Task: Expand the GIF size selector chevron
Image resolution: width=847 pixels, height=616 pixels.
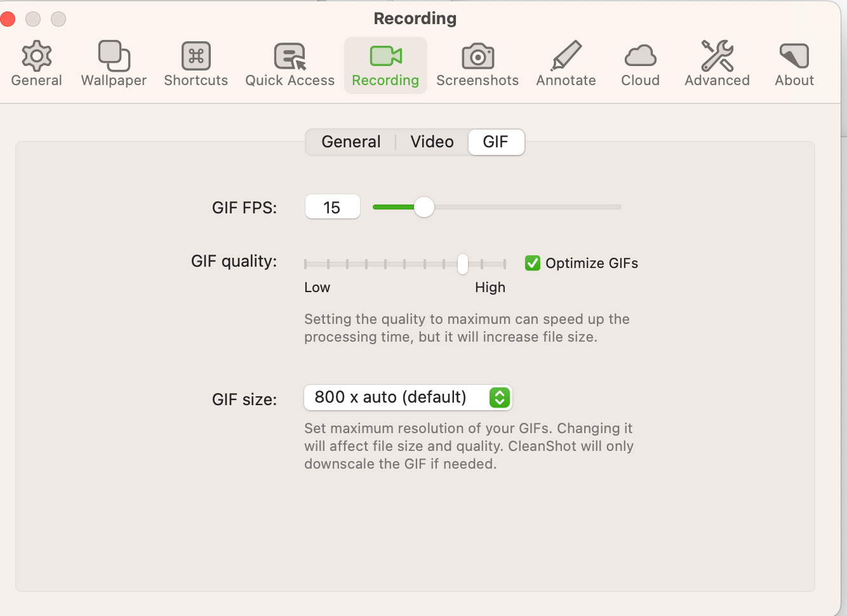Action: pos(499,397)
